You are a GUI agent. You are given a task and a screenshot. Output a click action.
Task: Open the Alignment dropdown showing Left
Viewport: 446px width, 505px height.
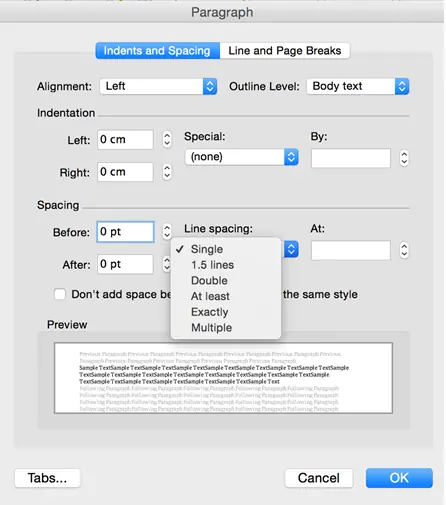point(158,86)
